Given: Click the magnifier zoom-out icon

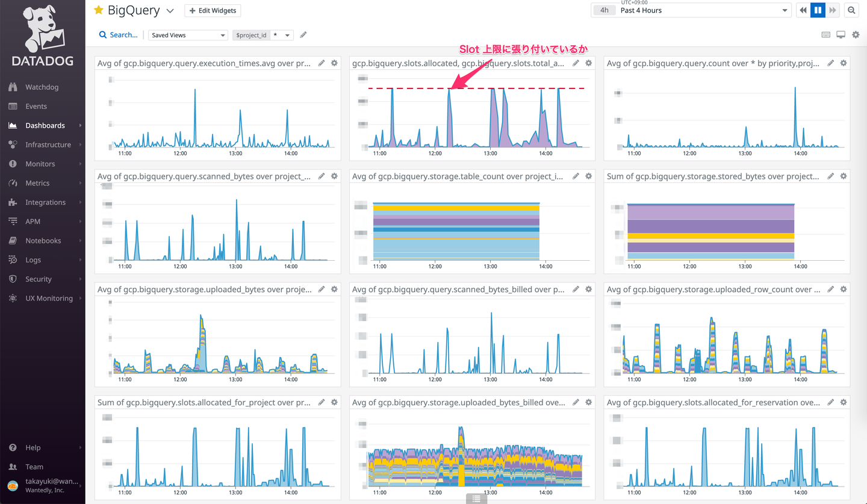Looking at the screenshot, I should pyautogui.click(x=851, y=10).
